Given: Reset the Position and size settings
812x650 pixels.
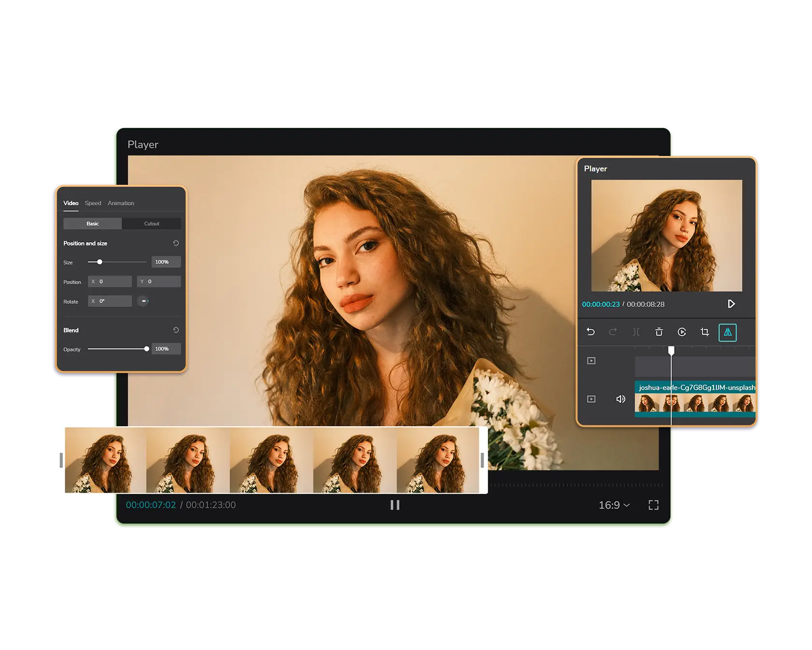Looking at the screenshot, I should coord(176,243).
